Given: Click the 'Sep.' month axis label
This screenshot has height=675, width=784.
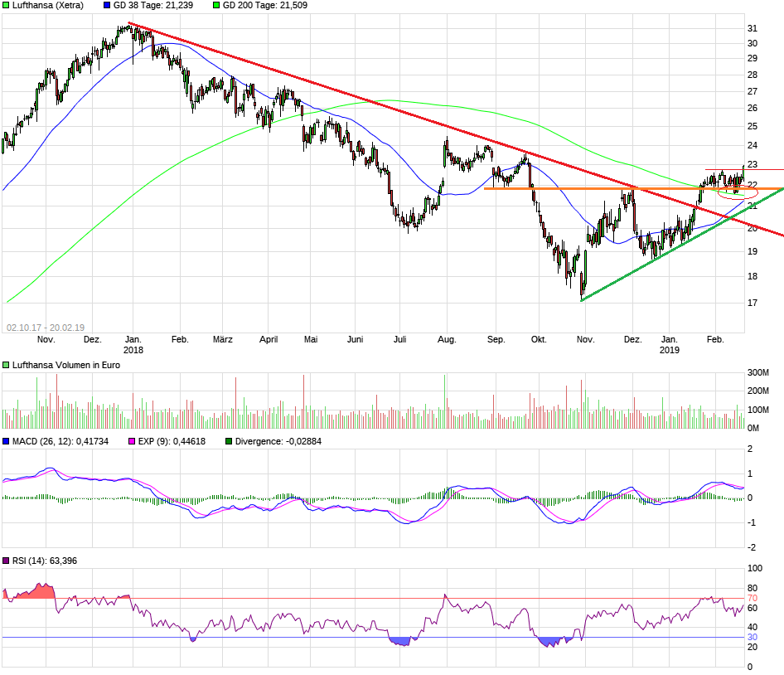Looking at the screenshot, I should pyautogui.click(x=496, y=340).
